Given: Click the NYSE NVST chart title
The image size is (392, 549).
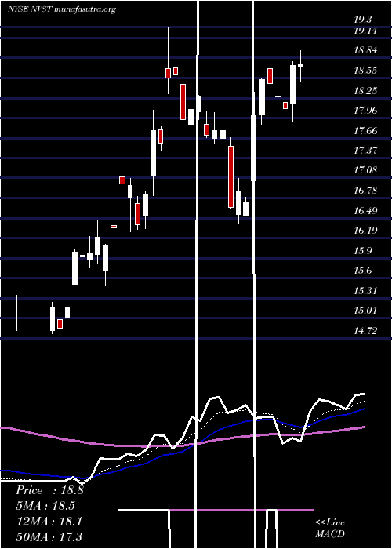Looking at the screenshot, I should (62, 9).
